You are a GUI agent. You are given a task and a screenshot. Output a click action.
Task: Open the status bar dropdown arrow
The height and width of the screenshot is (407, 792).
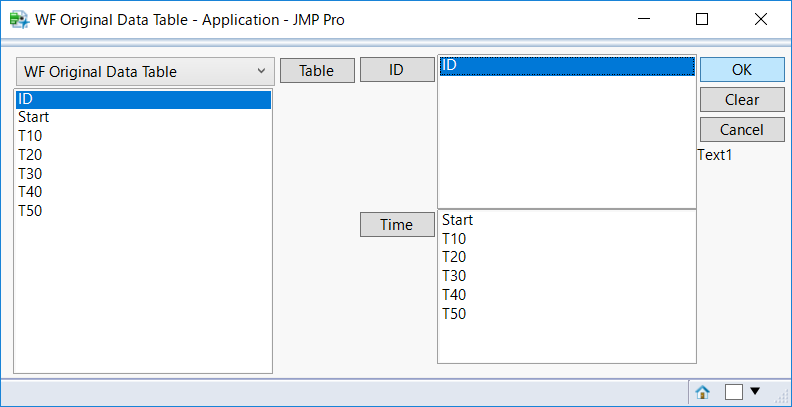[x=755, y=391]
